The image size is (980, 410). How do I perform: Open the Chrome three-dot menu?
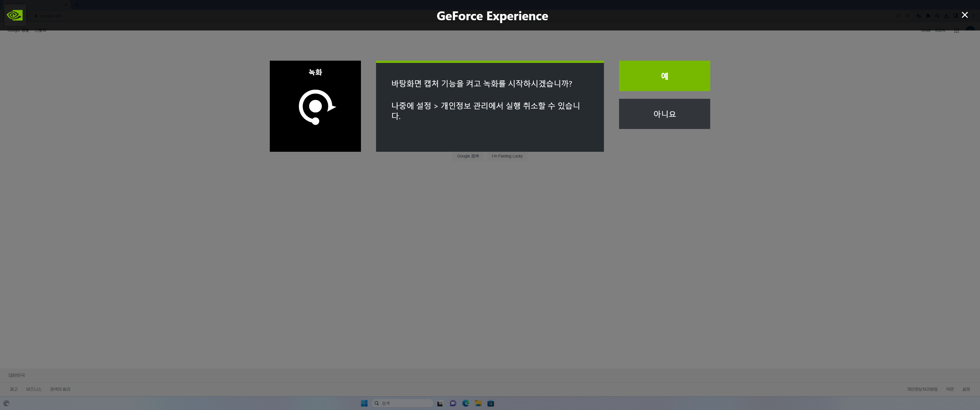(974, 16)
